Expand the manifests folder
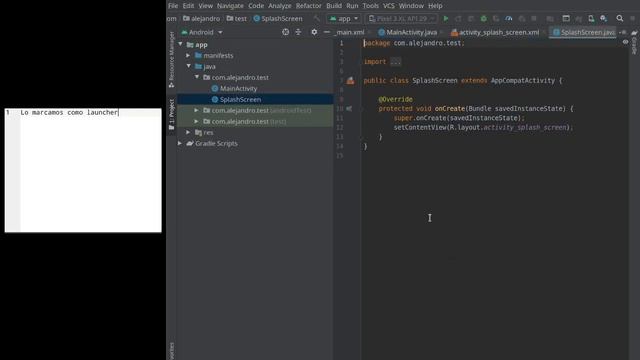Image resolution: width=640 pixels, height=360 pixels. 188,56
